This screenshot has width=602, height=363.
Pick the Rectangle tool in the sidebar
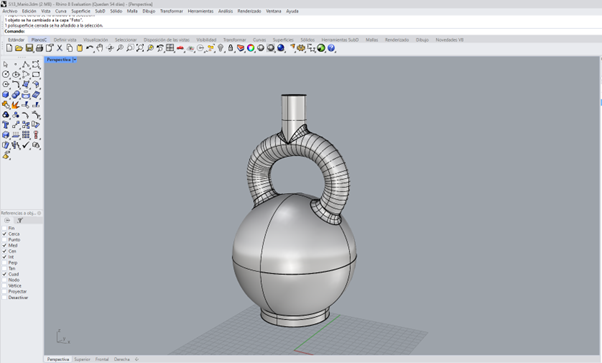(36, 74)
